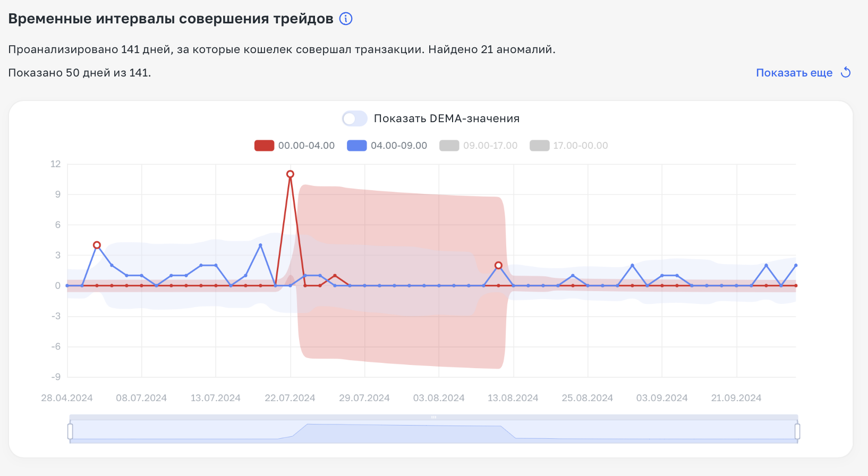This screenshot has width=868, height=476.
Task: Click the refresh arrow icon next to Показать еще
Action: 846,73
